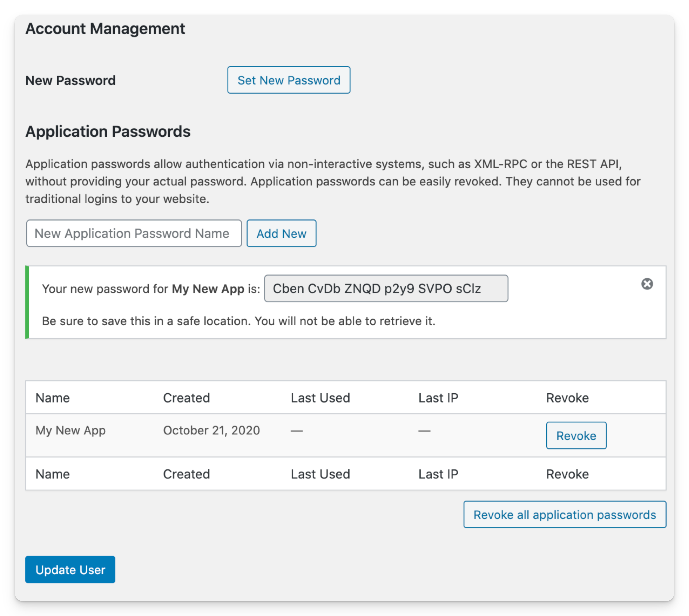Click the Set New Password button
Viewport: 689px width, 616px height.
(289, 80)
